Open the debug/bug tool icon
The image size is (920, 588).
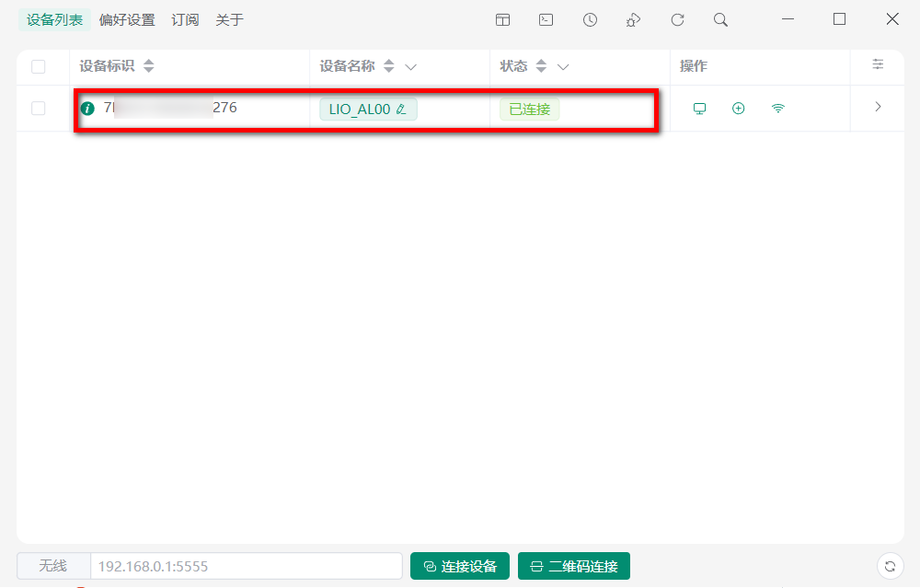tap(633, 18)
